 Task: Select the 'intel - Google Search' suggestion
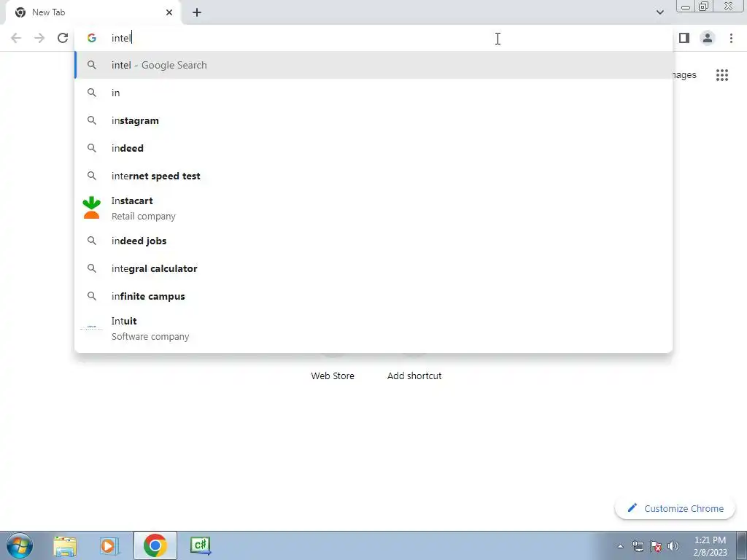point(373,65)
